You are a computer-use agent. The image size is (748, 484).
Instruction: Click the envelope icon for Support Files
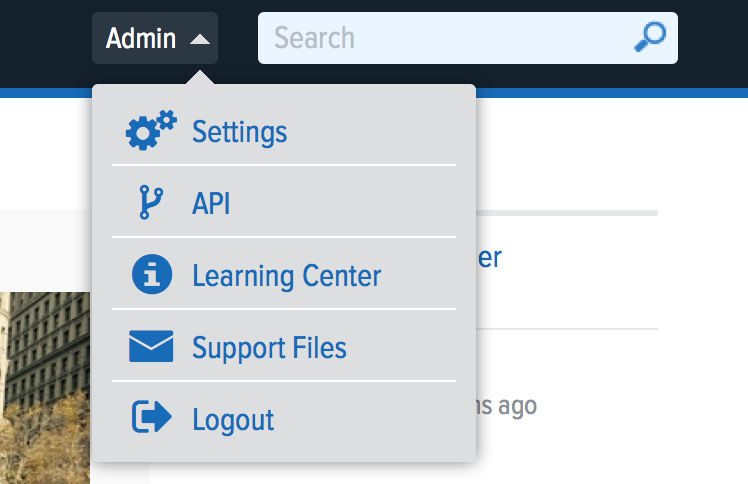pos(151,346)
